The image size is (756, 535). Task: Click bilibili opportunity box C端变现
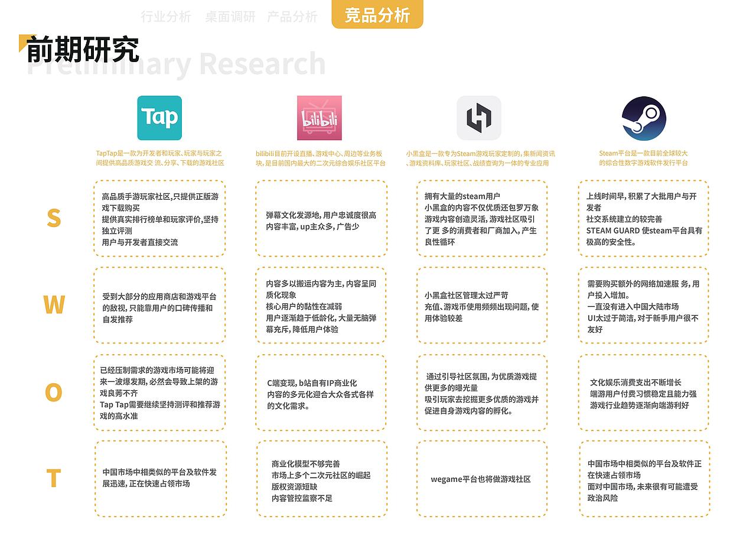pyautogui.click(x=321, y=393)
